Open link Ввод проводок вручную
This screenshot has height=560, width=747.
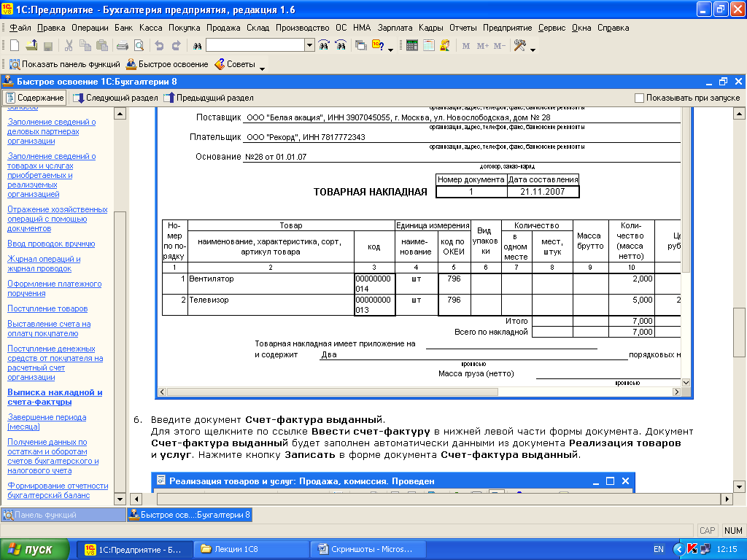tap(51, 244)
